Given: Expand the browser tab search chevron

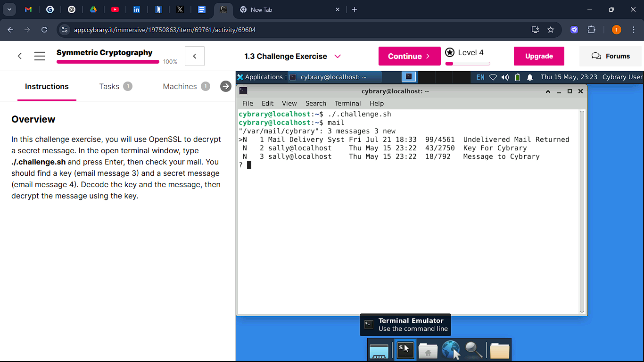Looking at the screenshot, I should click(x=9, y=9).
